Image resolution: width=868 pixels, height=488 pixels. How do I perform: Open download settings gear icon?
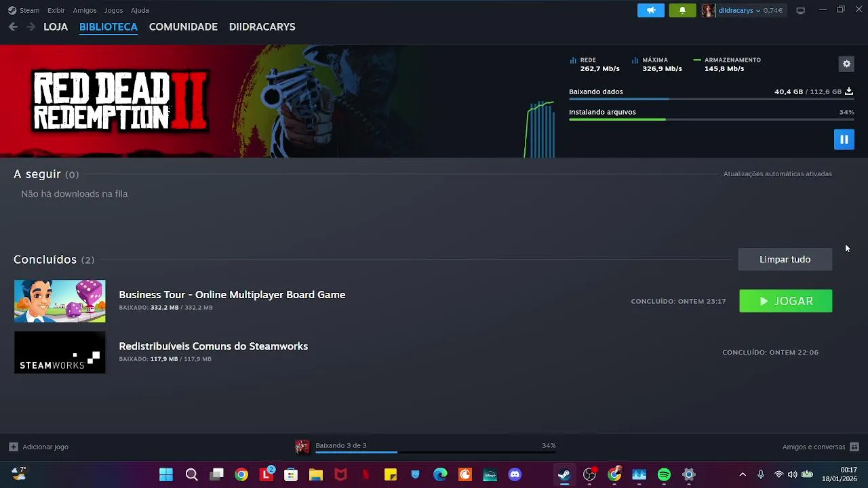click(846, 64)
